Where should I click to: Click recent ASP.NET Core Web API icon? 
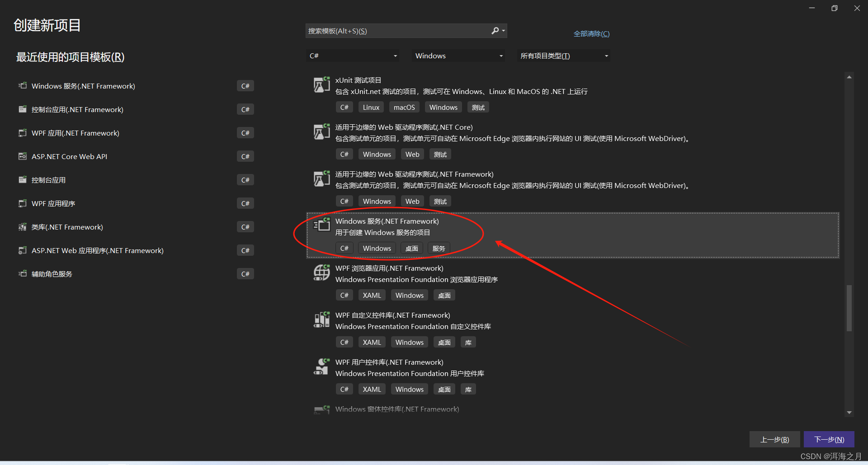pos(23,156)
